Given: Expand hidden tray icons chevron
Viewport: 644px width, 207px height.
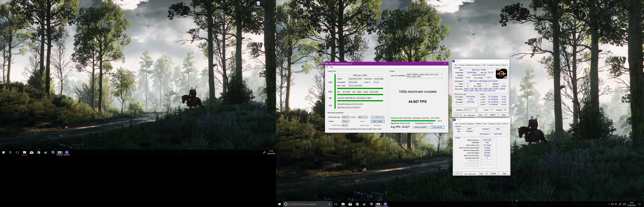Looking at the screenshot, I should click(609, 204).
